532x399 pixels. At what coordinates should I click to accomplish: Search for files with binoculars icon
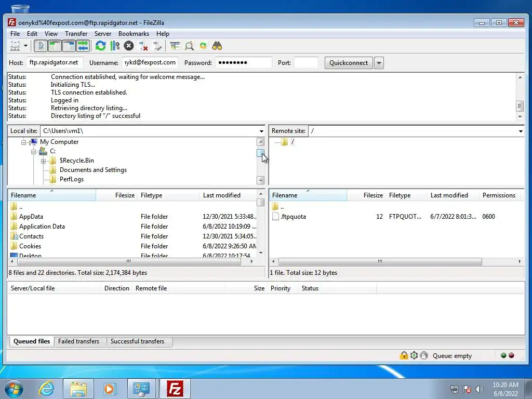217,46
